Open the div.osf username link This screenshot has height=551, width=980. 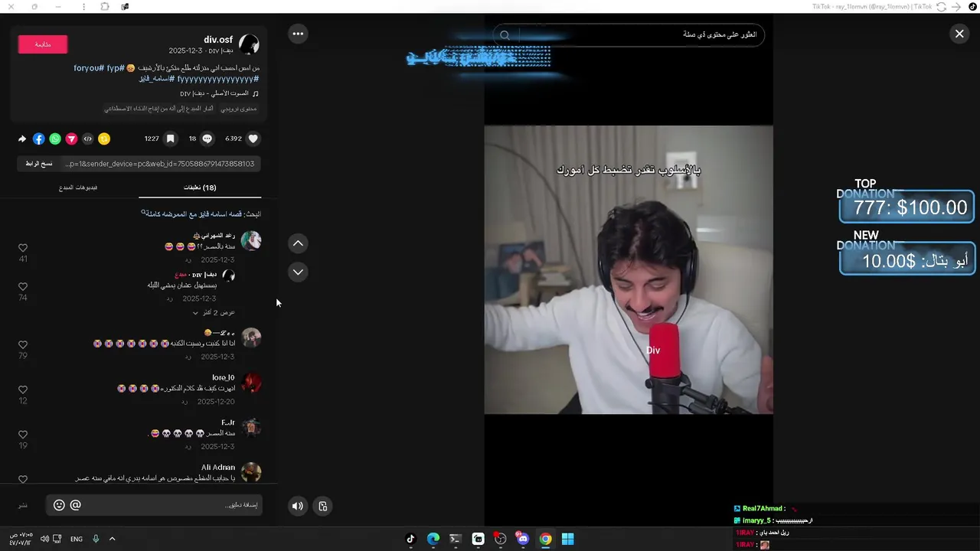coord(218,40)
